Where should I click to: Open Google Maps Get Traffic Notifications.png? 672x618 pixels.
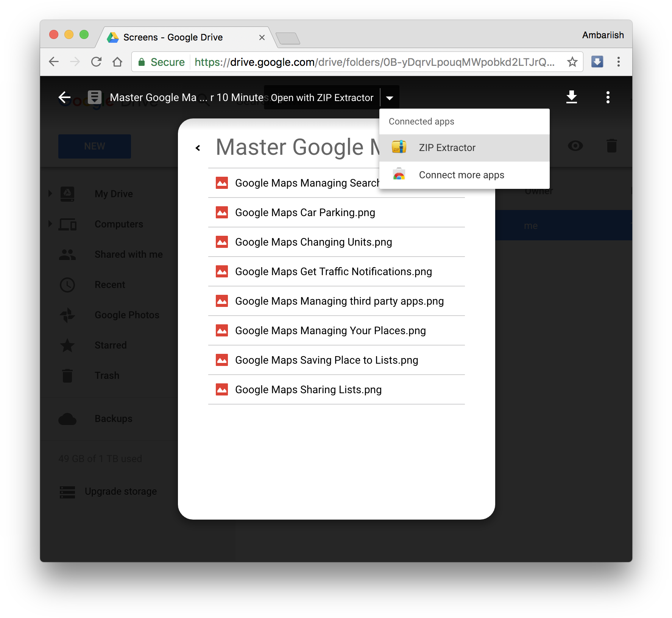[336, 272]
